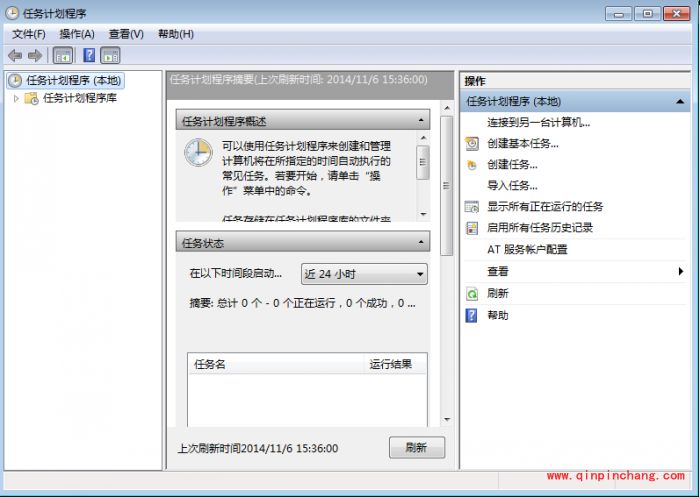Click the overview text scrollbar thumb
The image size is (700, 497).
[423, 162]
